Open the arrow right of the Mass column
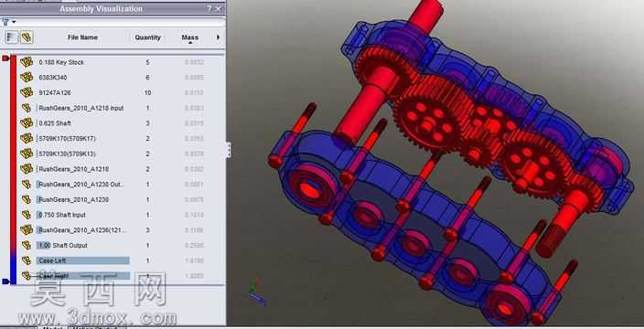Image resolution: width=644 pixels, height=329 pixels. pos(218,37)
